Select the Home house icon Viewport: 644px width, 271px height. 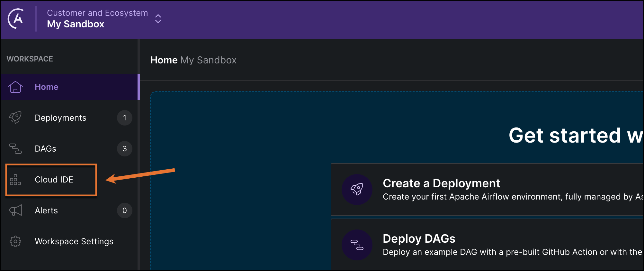click(15, 87)
